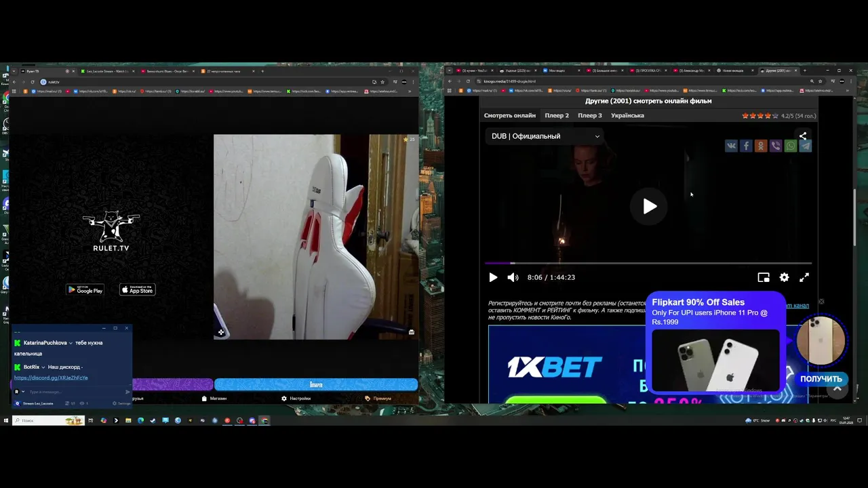This screenshot has width=868, height=488.
Task: Open Microsoft Edge from the taskbar
Action: pyautogui.click(x=140, y=420)
